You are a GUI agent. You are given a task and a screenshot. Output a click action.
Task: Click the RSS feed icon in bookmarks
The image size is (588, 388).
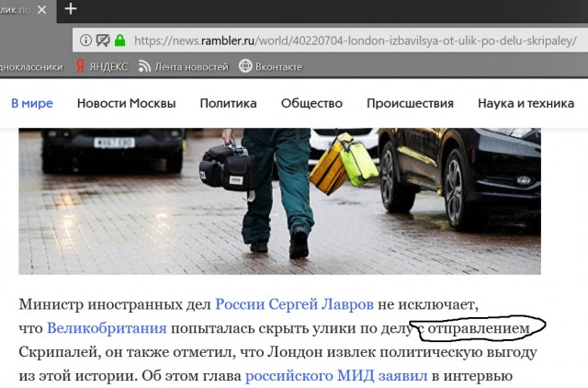(144, 66)
